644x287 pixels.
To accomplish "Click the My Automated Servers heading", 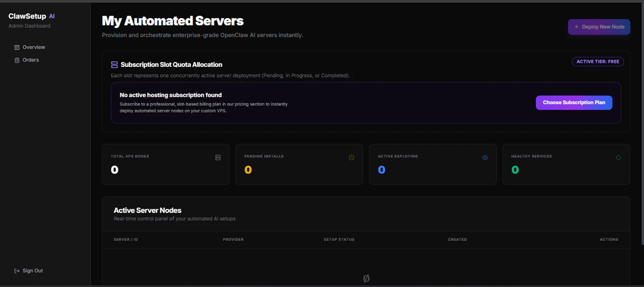I will [x=173, y=21].
